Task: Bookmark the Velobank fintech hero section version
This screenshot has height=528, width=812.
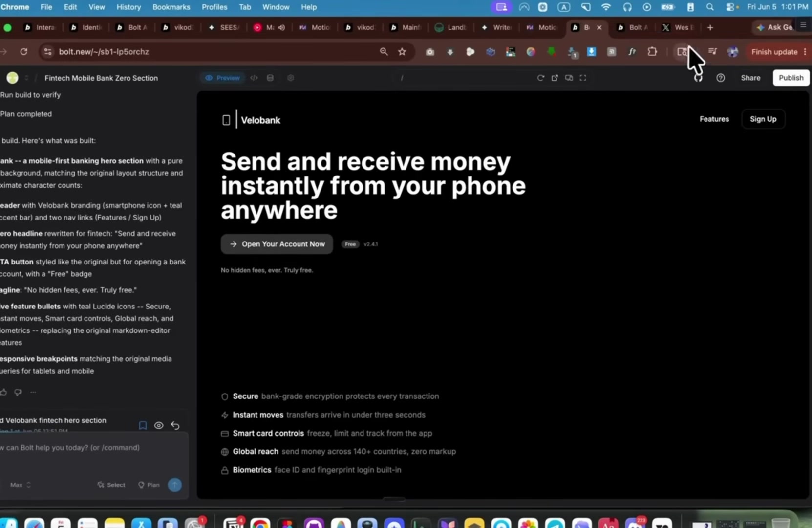Action: click(143, 425)
